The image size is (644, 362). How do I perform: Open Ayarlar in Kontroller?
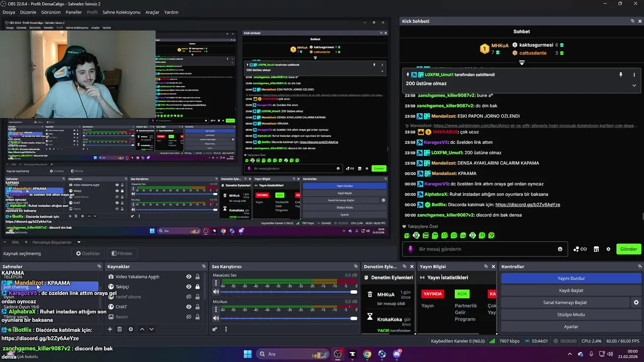pos(571,327)
